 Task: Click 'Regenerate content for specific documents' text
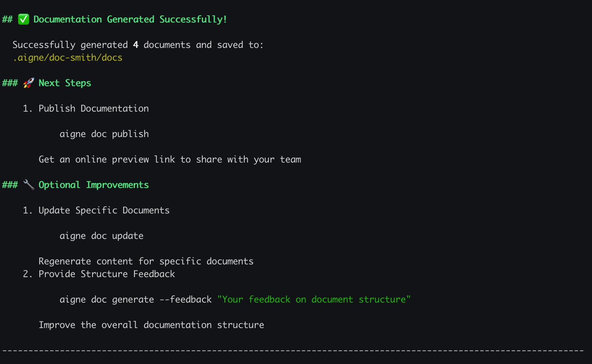click(146, 261)
